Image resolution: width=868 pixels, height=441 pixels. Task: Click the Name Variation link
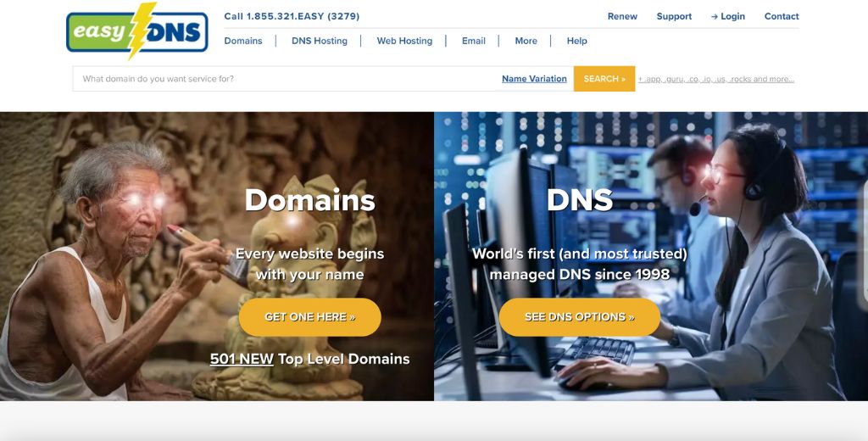[x=534, y=79]
